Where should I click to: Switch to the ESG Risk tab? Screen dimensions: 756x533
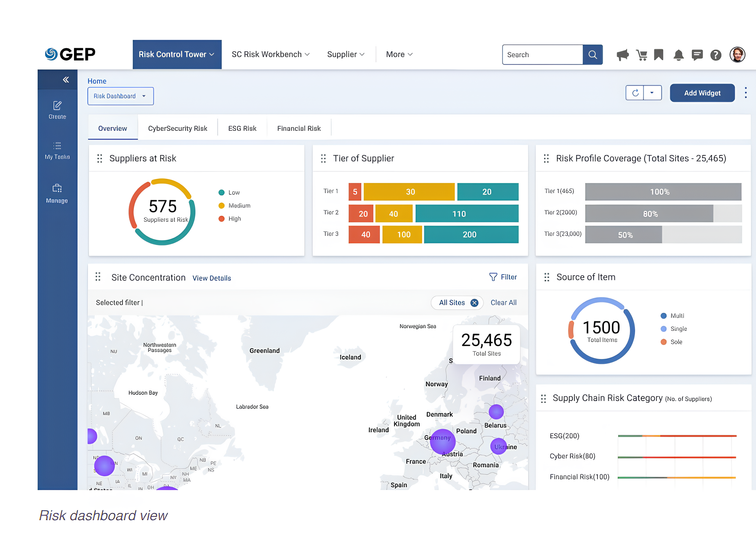[x=242, y=129]
